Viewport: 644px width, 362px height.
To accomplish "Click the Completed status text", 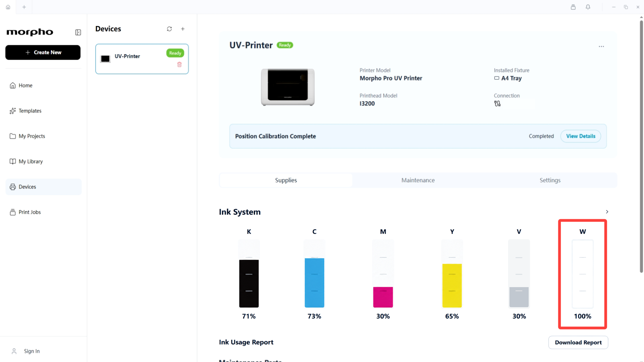I will point(541,136).
